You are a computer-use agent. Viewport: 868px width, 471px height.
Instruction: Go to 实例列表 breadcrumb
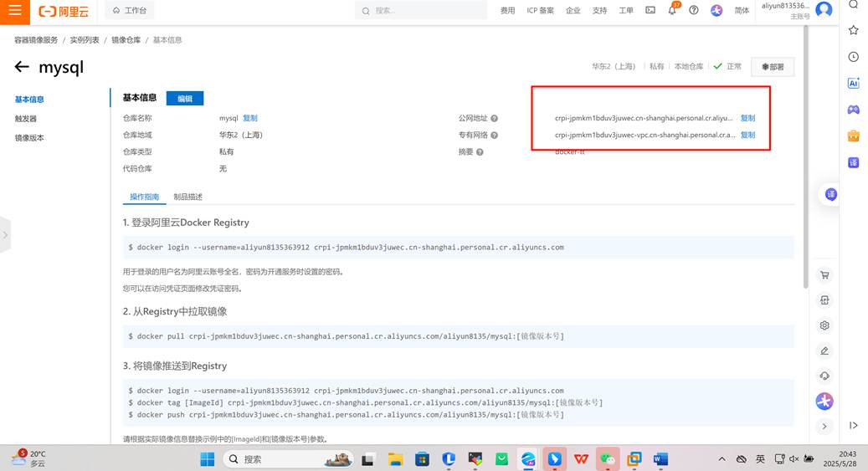85,40
